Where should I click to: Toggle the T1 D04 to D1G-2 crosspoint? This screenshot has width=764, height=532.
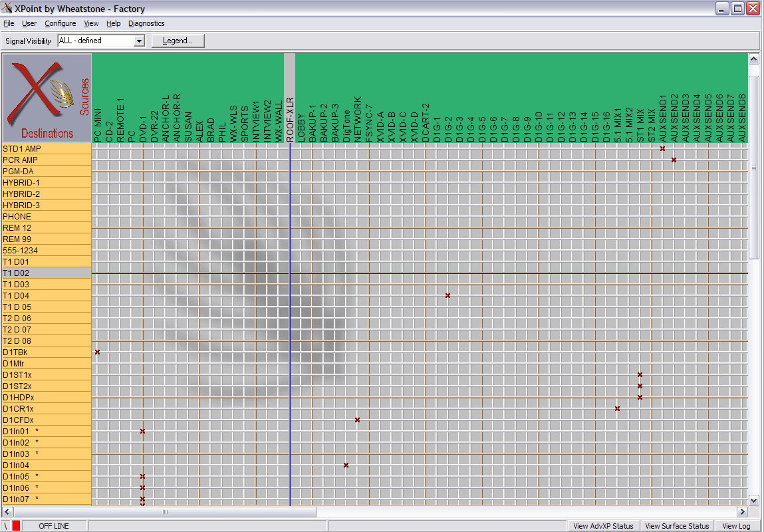point(447,296)
